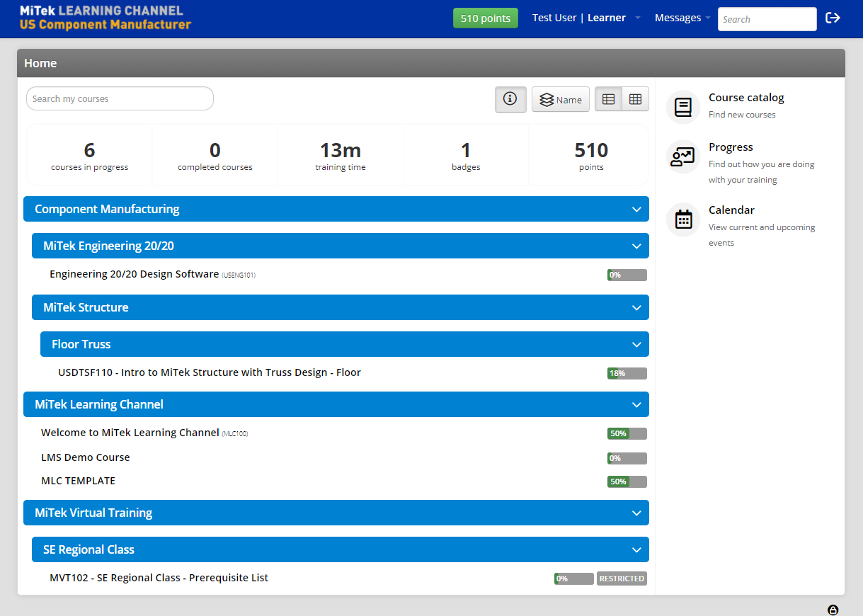Click the 0% progress bar for LMS Demo Course
This screenshot has height=616, width=863.
(x=627, y=458)
